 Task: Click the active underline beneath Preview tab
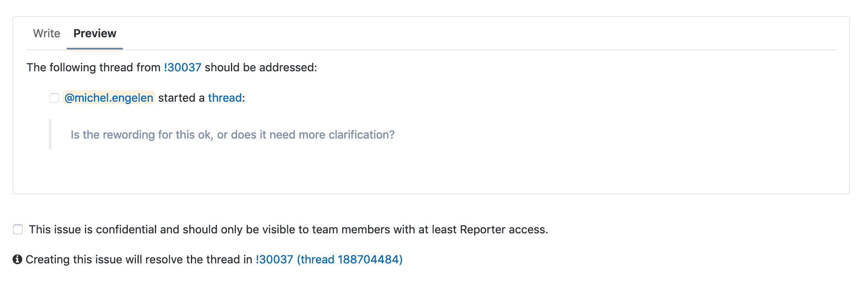point(95,49)
